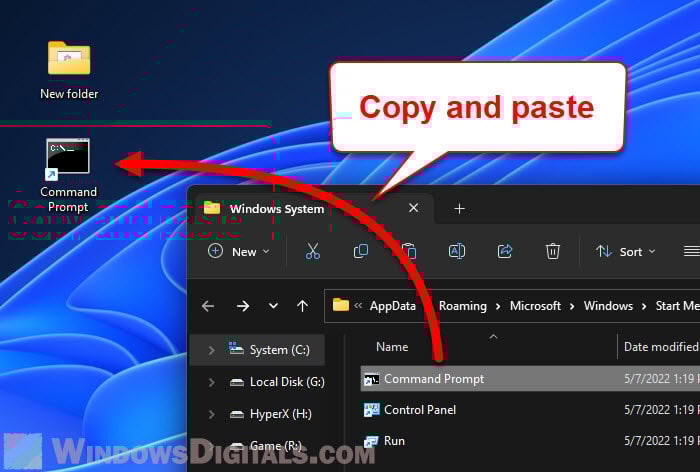Expand HyperX (H:) tree node
This screenshot has width=700, height=472.
[211, 414]
